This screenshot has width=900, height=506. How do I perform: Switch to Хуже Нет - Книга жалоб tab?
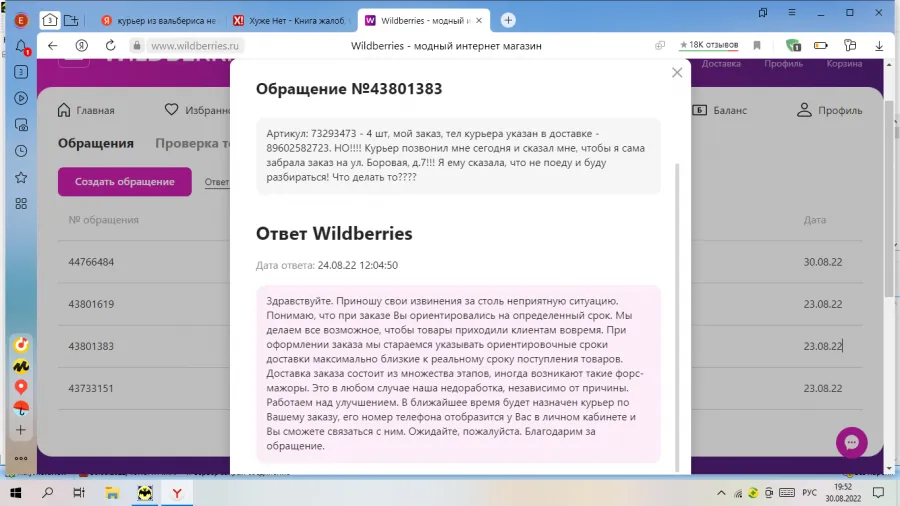coord(292,20)
